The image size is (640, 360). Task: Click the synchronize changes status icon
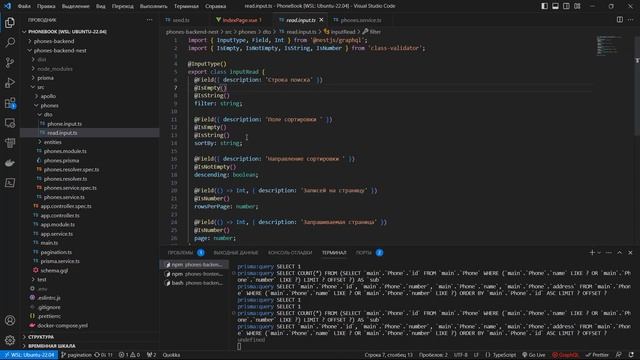[x=103, y=355]
